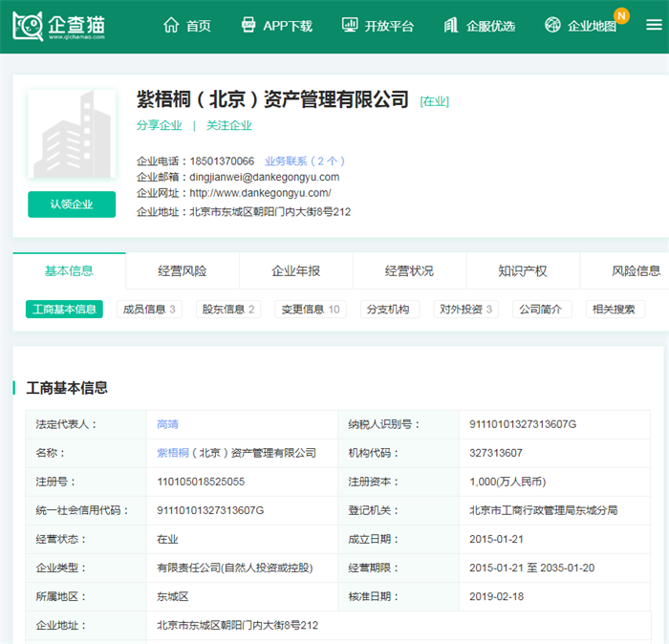
Task: Click the 开放平台 monitor icon
Action: point(350,25)
